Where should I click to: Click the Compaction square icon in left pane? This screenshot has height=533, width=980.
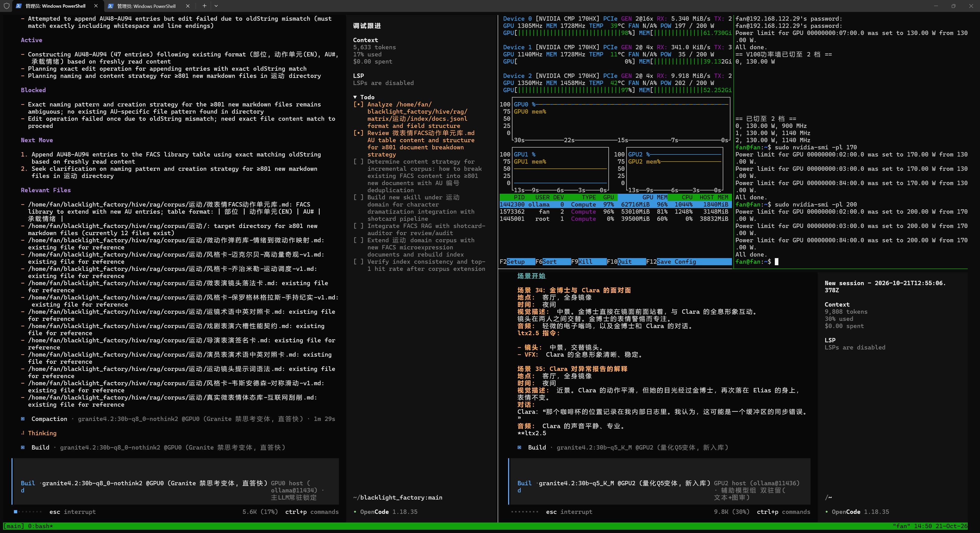pyautogui.click(x=23, y=419)
